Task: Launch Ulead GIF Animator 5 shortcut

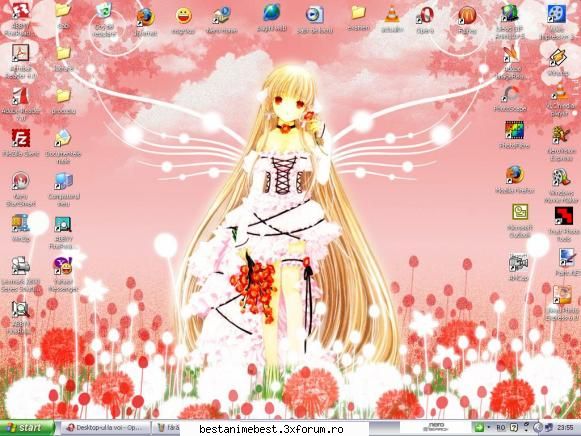Action: point(510,13)
